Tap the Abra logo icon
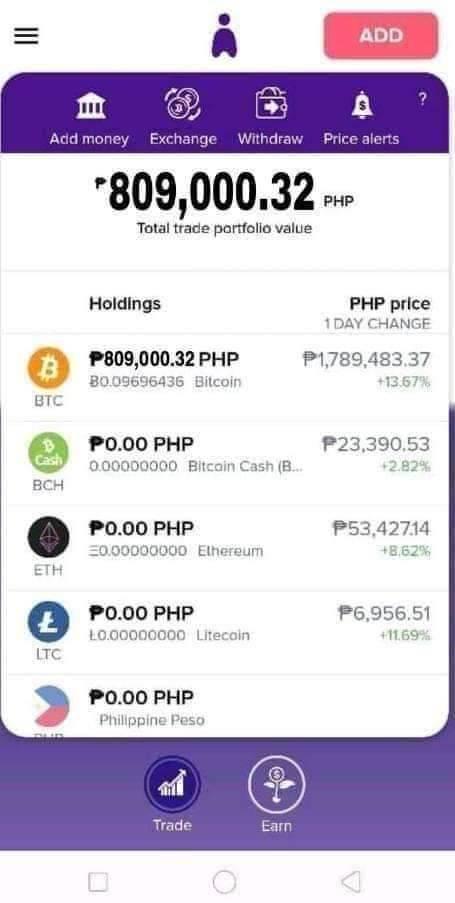 pyautogui.click(x=224, y=36)
